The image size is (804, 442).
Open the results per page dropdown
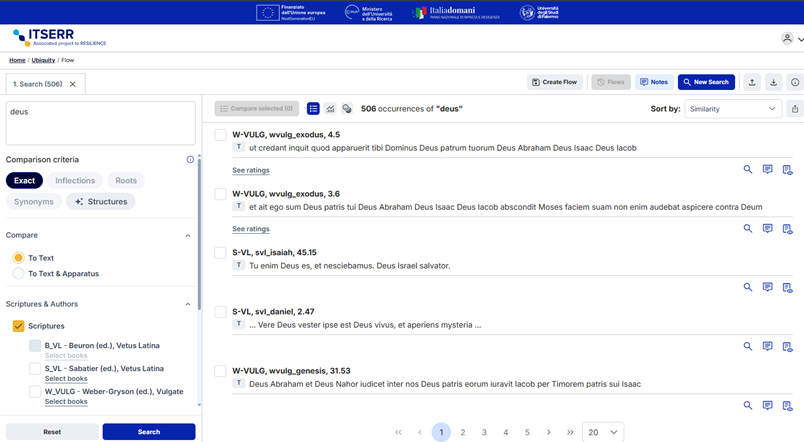tap(603, 432)
